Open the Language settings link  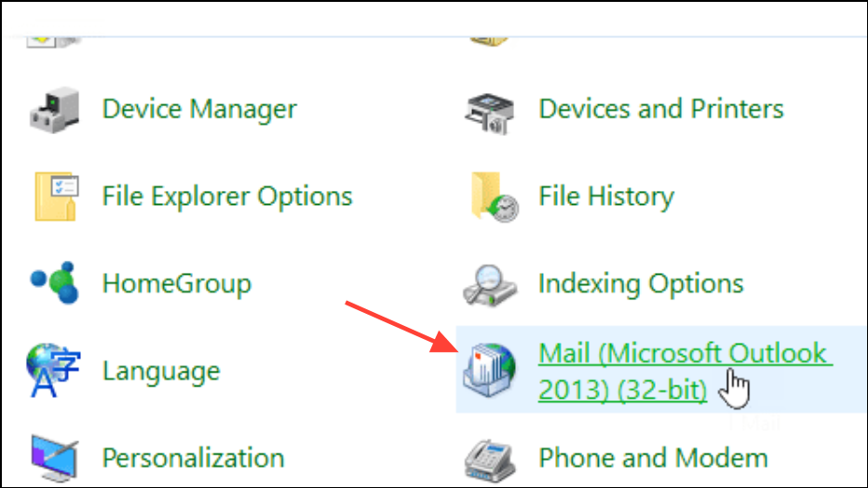(161, 371)
